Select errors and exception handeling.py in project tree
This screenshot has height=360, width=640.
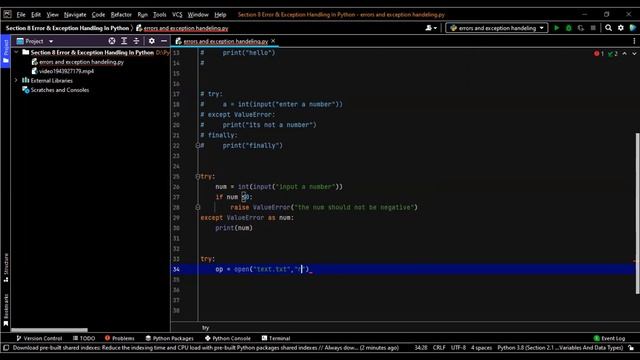81,62
